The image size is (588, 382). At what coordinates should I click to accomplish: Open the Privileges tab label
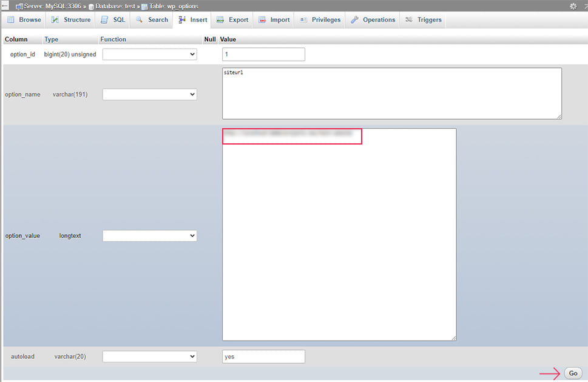point(326,19)
